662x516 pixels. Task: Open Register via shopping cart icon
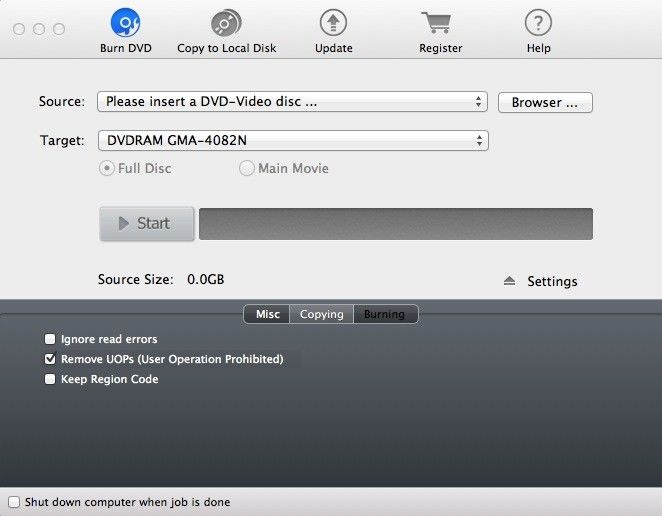coord(437,23)
